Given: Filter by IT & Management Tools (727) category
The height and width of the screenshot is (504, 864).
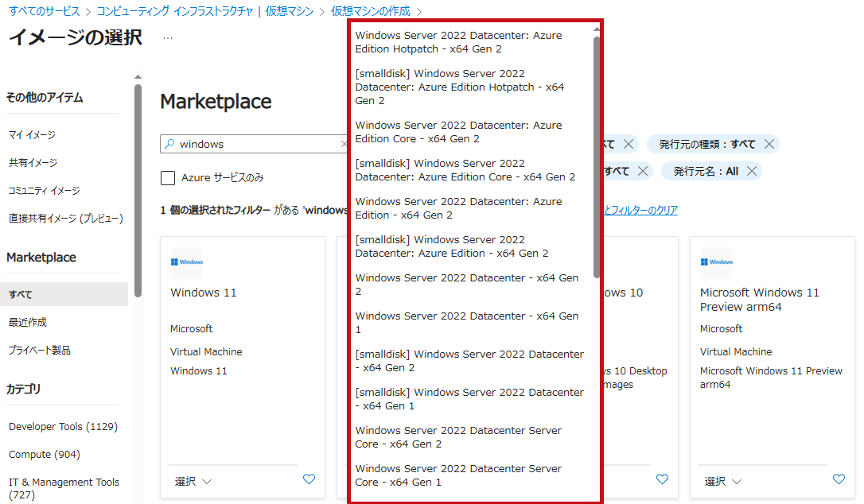Looking at the screenshot, I should coord(64,488).
